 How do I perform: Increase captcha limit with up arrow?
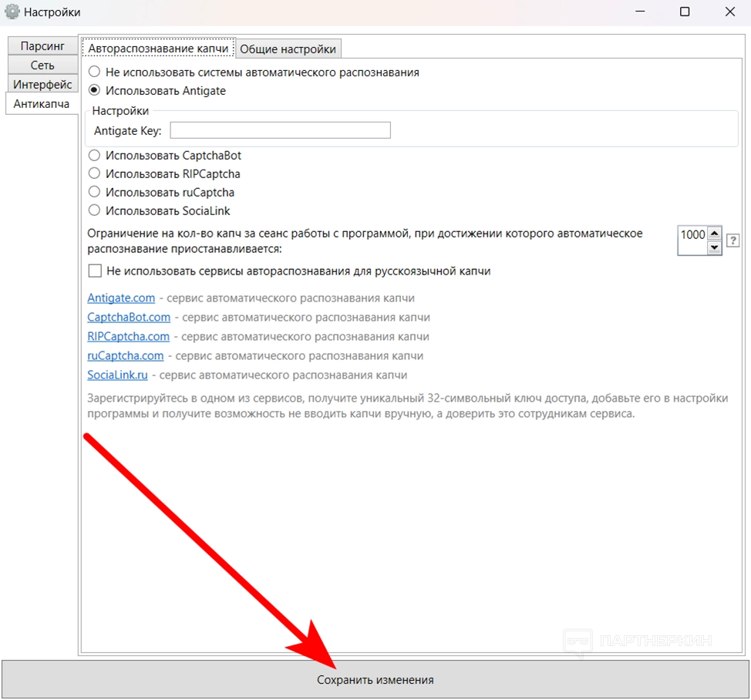point(714,233)
